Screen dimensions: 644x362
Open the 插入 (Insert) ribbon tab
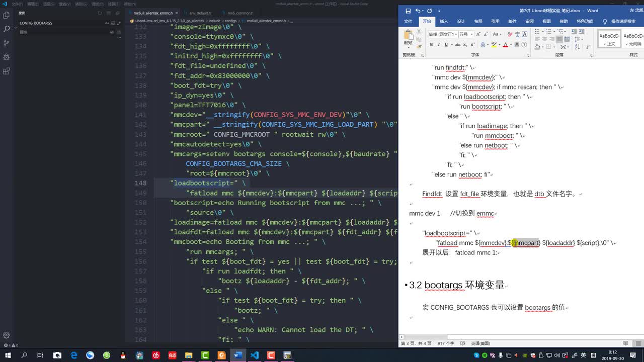pyautogui.click(x=444, y=22)
